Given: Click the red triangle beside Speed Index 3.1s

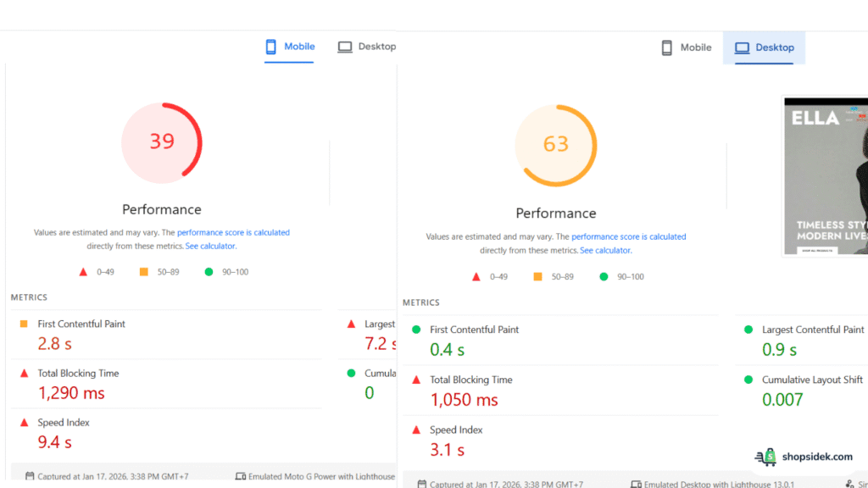Looking at the screenshot, I should [415, 430].
